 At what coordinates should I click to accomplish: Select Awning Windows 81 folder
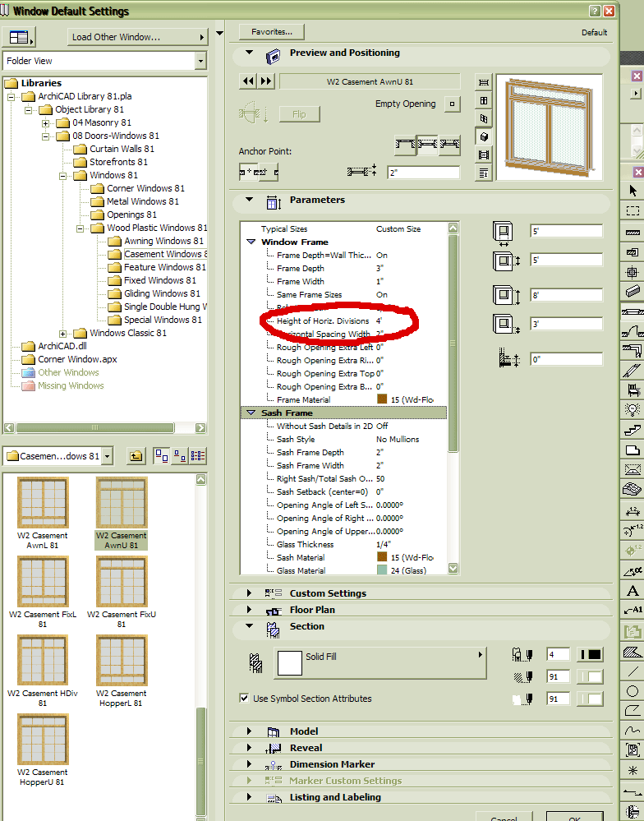tap(163, 241)
